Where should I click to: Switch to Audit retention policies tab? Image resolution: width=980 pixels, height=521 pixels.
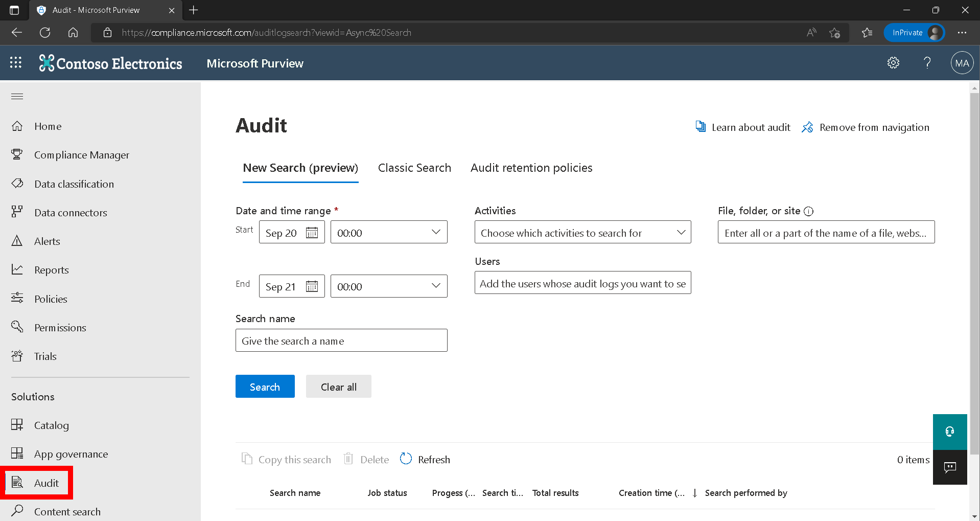[531, 168]
